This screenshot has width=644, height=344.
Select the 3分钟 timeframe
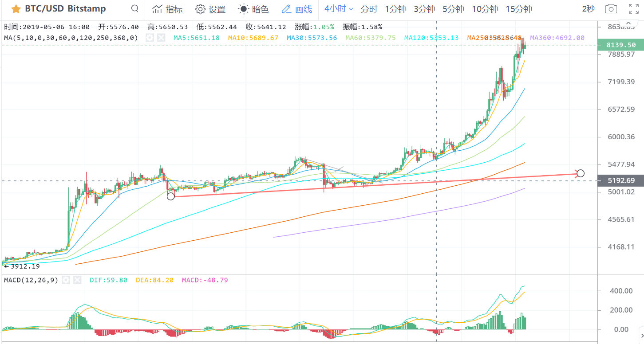tap(425, 9)
